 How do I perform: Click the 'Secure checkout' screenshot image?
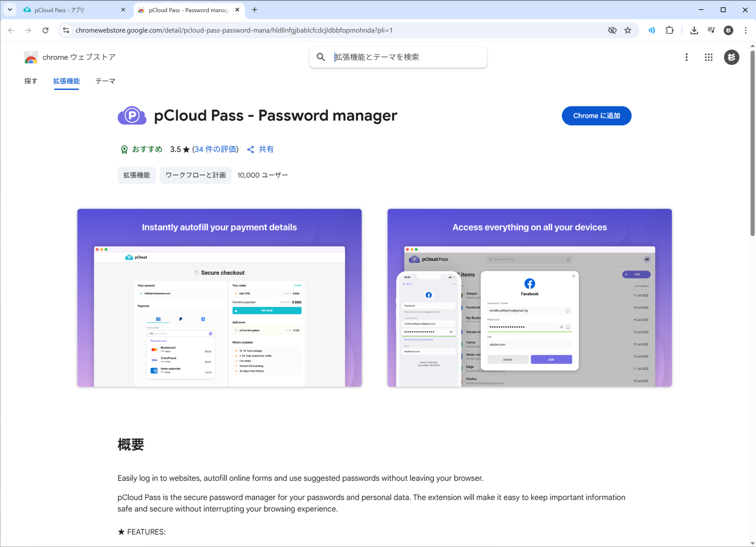[x=219, y=297]
